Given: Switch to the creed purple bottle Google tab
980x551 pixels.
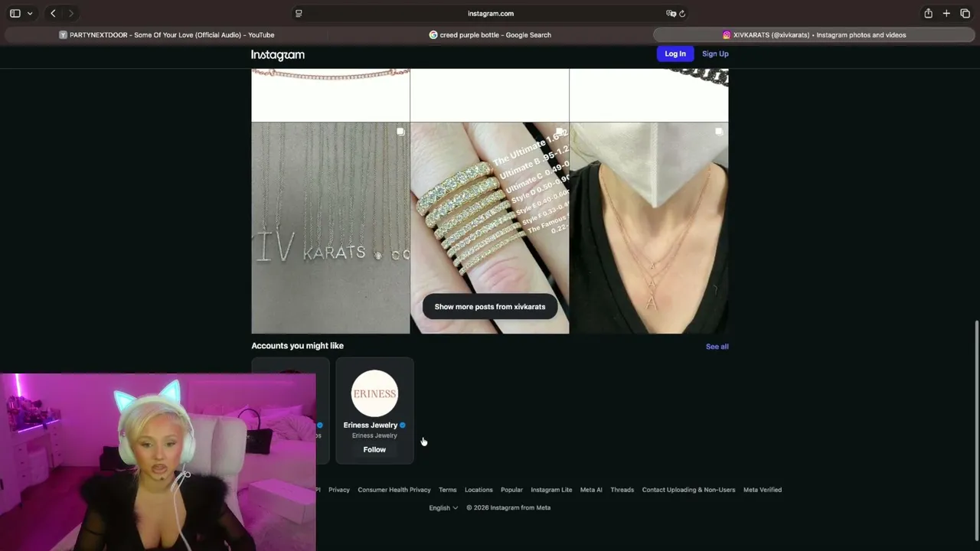Looking at the screenshot, I should (490, 34).
